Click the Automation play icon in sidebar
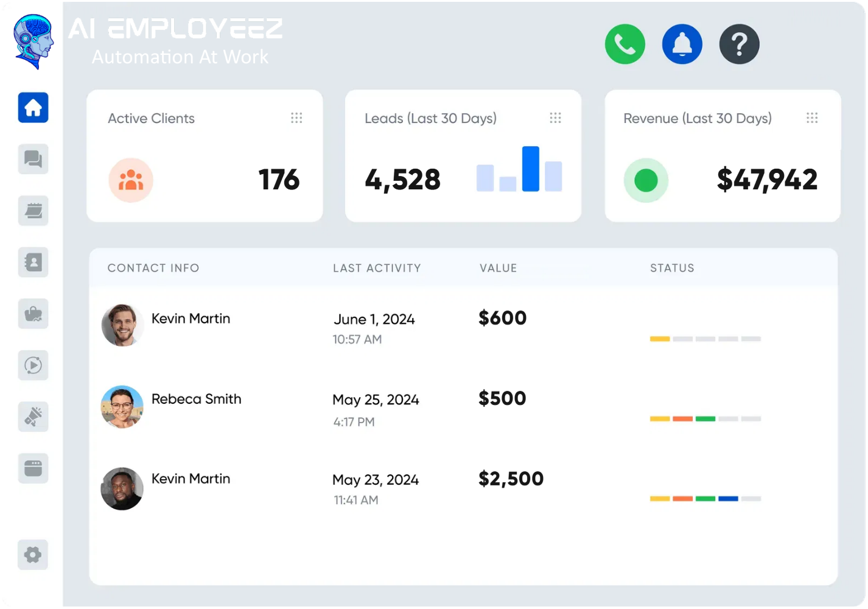Screen dimensions: 868x609 pos(33,365)
